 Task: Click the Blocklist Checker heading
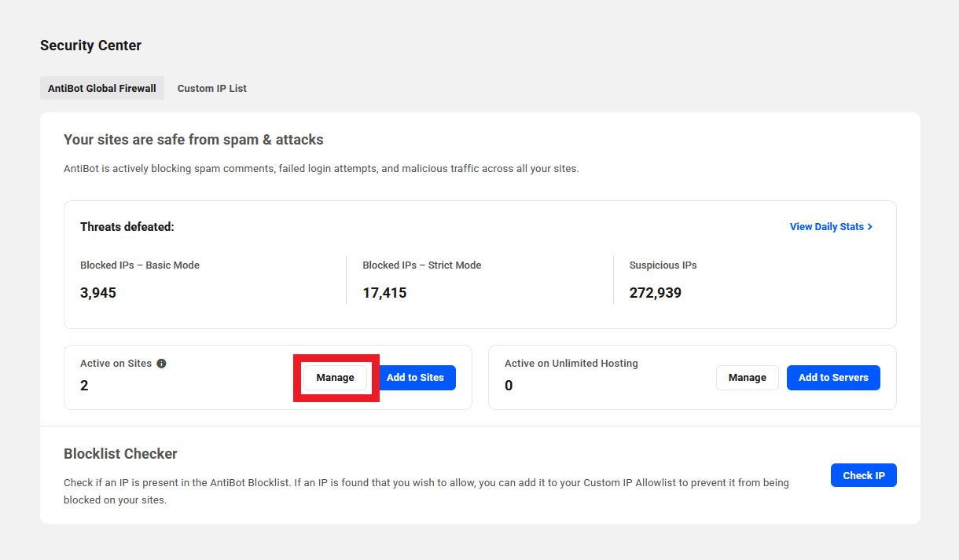pyautogui.click(x=120, y=454)
